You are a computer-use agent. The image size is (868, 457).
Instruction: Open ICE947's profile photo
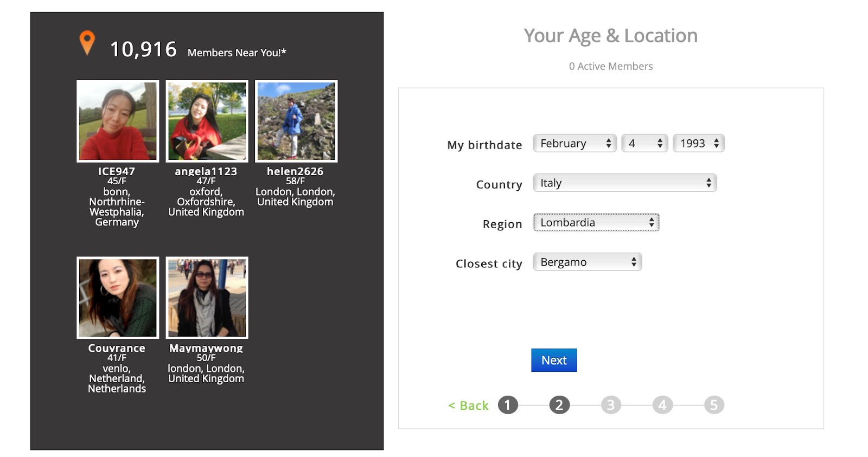[118, 121]
